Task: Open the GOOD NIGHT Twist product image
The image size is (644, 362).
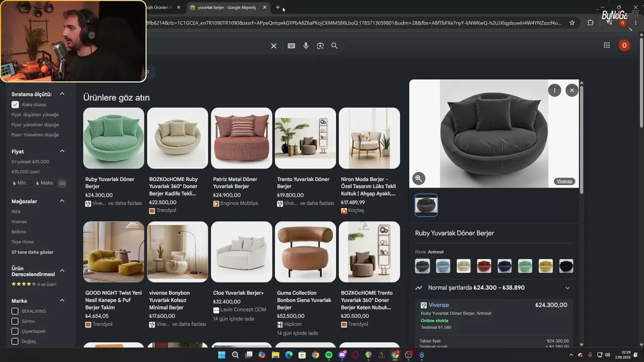Action: (x=114, y=252)
